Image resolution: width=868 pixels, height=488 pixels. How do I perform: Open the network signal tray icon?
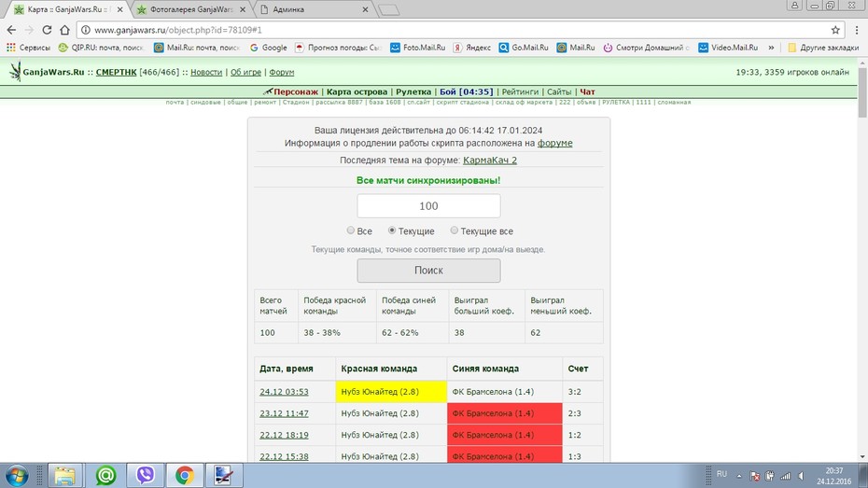tap(786, 476)
